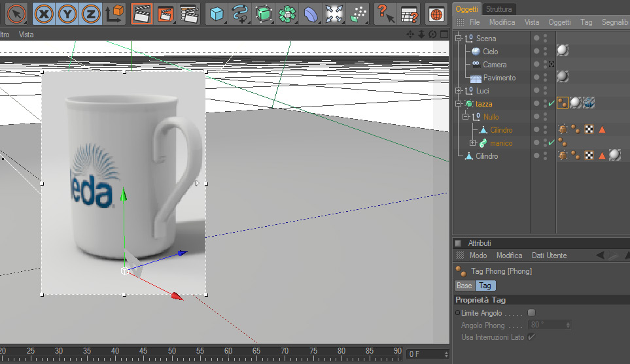
Task: Disable the manico generator green checkmark
Action: (x=551, y=142)
